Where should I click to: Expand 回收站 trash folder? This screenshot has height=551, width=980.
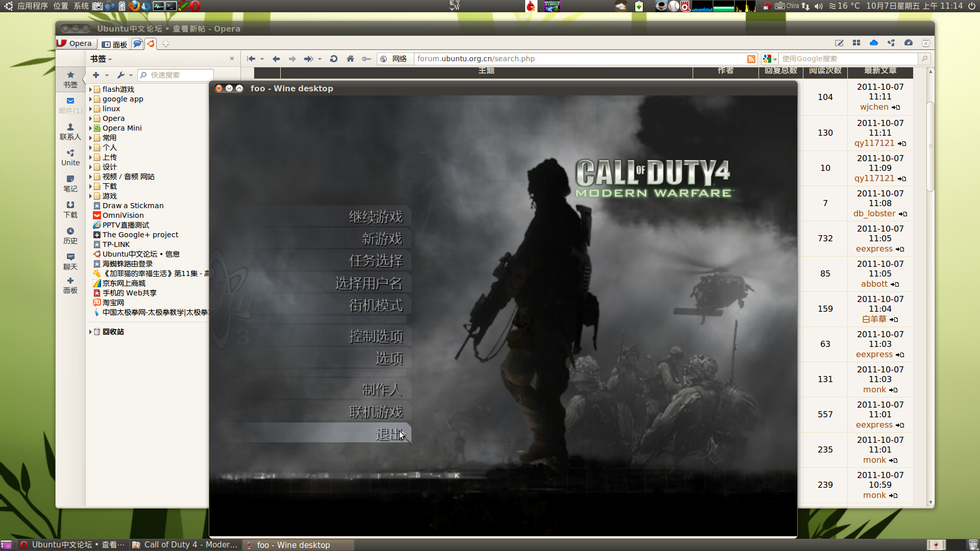(x=90, y=332)
